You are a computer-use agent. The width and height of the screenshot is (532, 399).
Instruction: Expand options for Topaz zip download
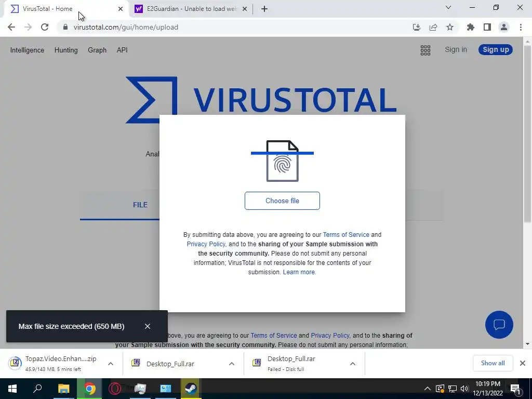[x=111, y=363]
